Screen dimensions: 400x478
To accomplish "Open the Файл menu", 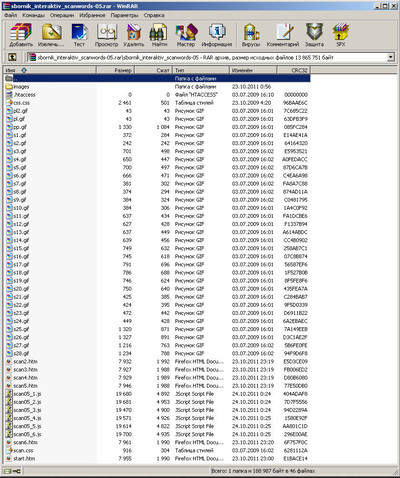I will tap(10, 15).
